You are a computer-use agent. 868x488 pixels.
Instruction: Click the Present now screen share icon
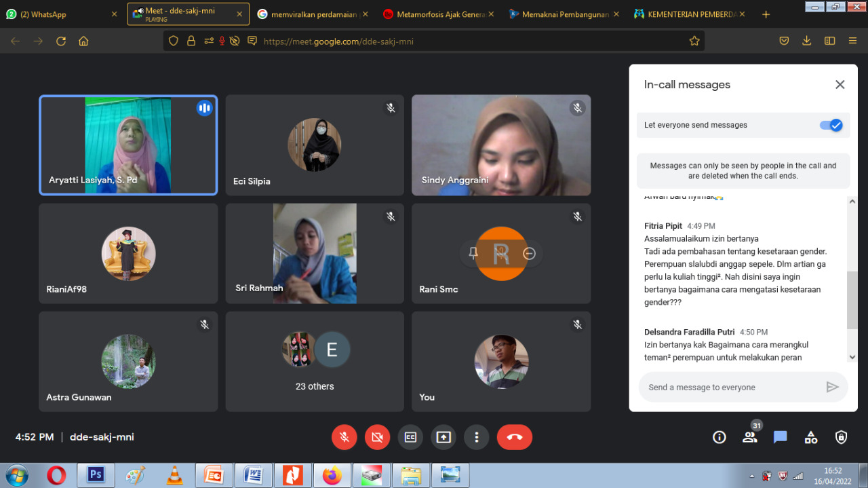coord(443,437)
